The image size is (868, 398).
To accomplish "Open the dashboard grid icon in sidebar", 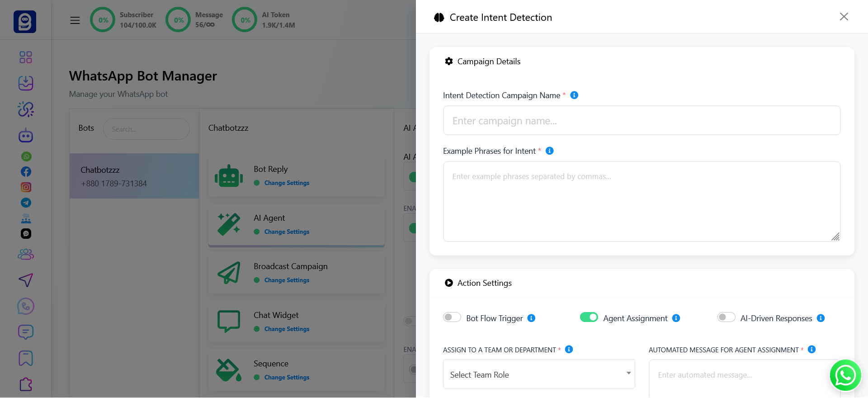I will pyautogui.click(x=26, y=57).
